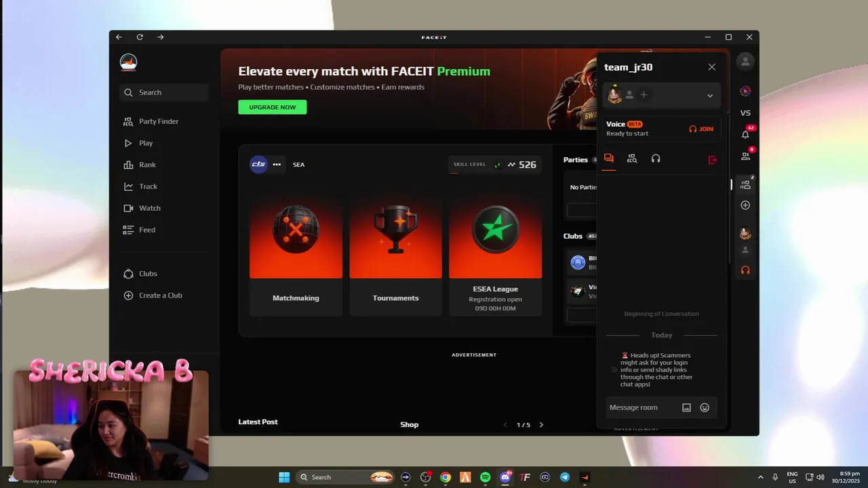Switch to the voice headset tab

pyautogui.click(x=656, y=159)
